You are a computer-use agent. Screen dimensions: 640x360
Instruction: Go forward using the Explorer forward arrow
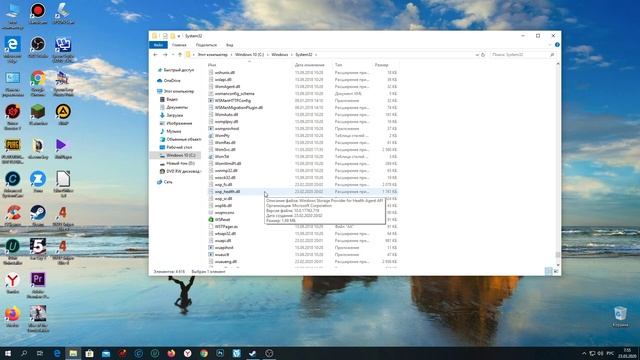point(165,55)
